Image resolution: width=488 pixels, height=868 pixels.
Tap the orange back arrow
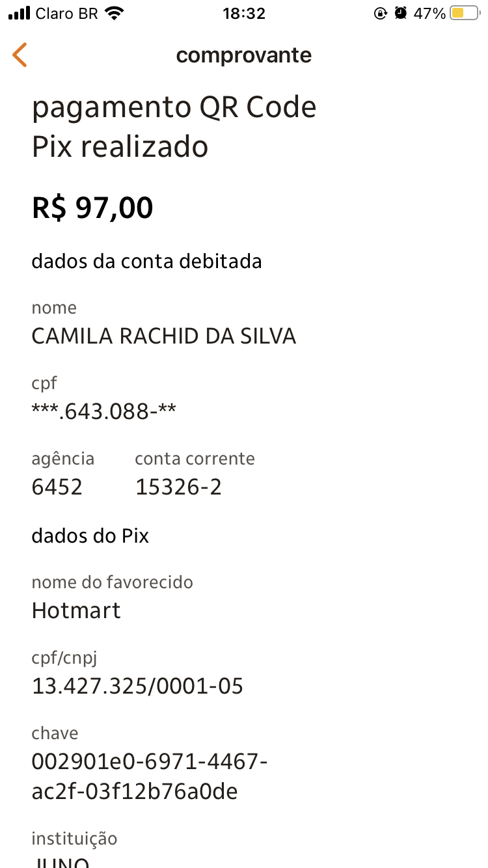click(20, 55)
